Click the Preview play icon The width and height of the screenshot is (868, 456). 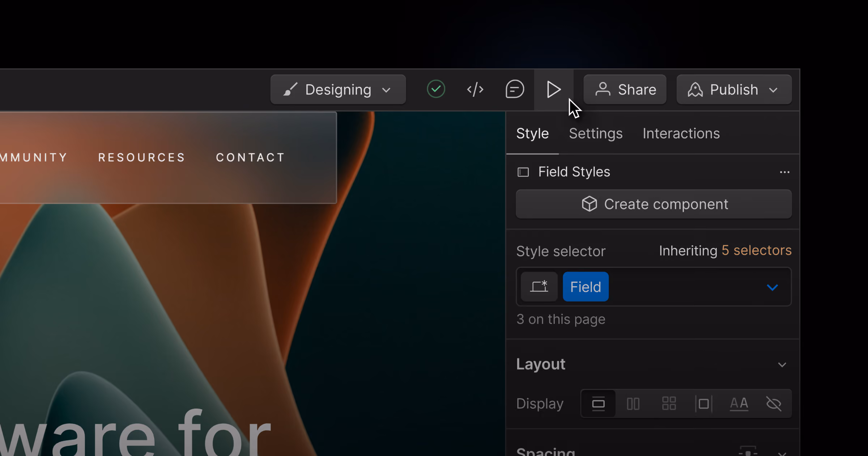click(554, 89)
